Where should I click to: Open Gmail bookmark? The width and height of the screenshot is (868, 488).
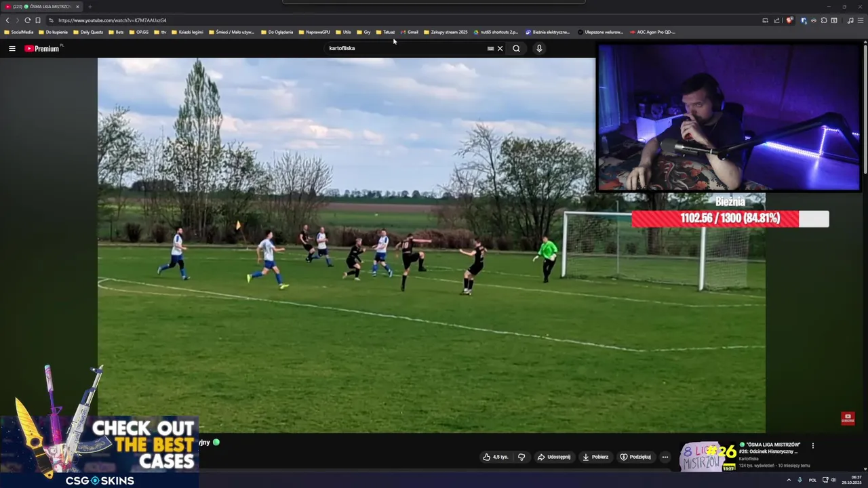coord(410,32)
